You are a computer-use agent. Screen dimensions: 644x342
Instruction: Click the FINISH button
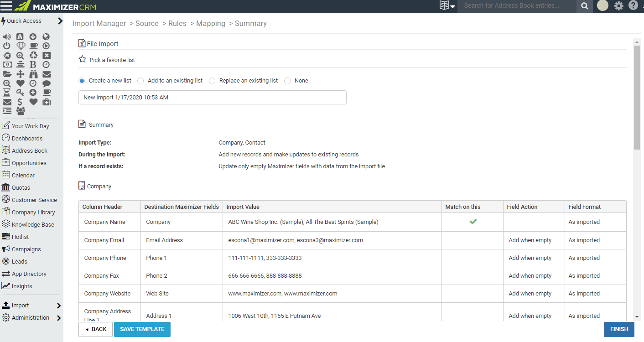coord(619,329)
